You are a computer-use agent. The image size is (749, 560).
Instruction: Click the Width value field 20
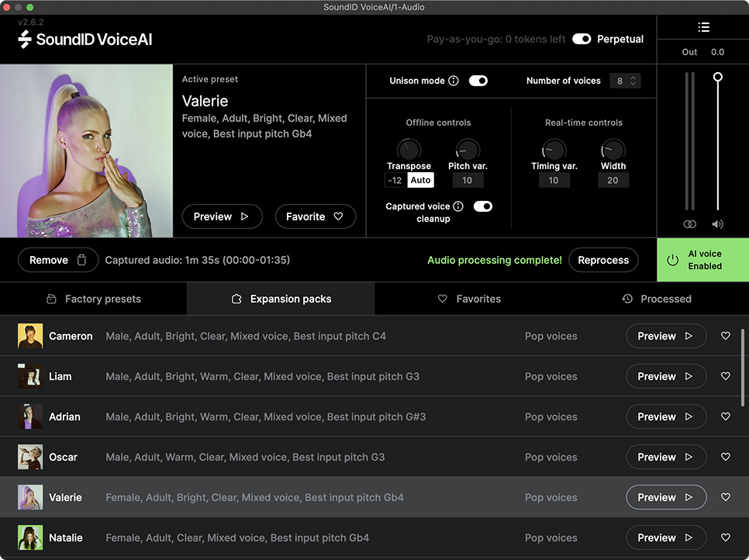613,180
